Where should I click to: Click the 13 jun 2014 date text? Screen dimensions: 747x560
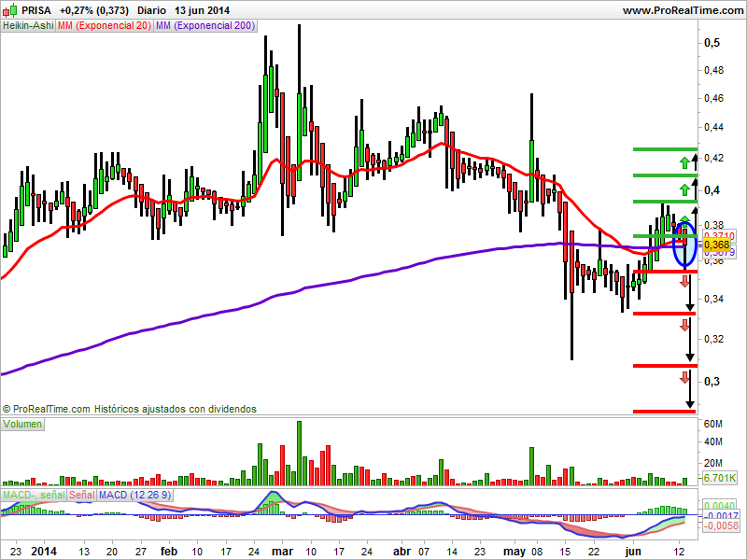pyautogui.click(x=202, y=10)
